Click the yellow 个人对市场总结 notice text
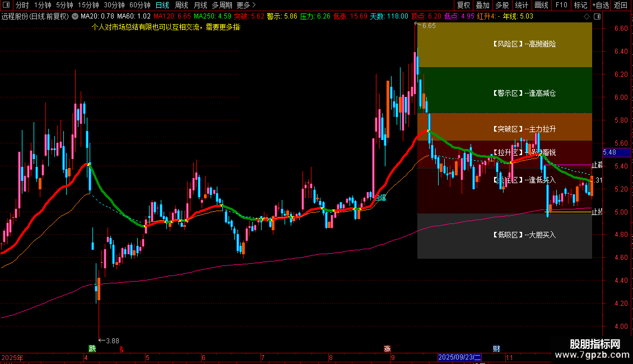The image size is (633, 364). point(166,27)
